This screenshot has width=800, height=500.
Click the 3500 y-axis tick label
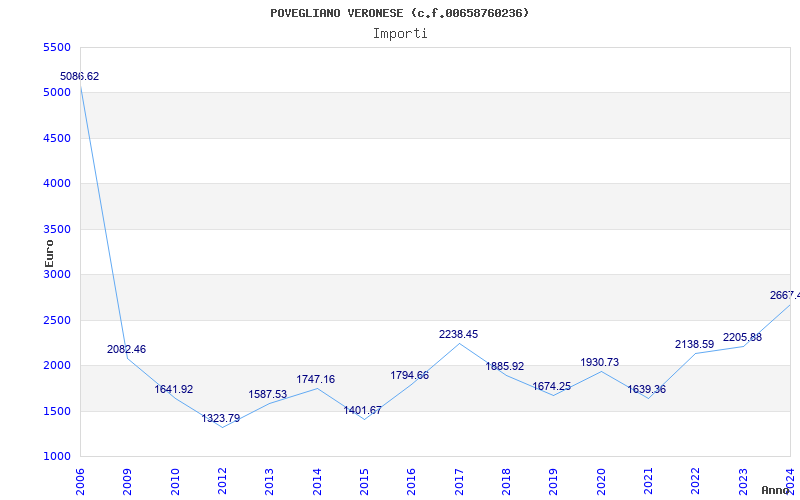57,229
